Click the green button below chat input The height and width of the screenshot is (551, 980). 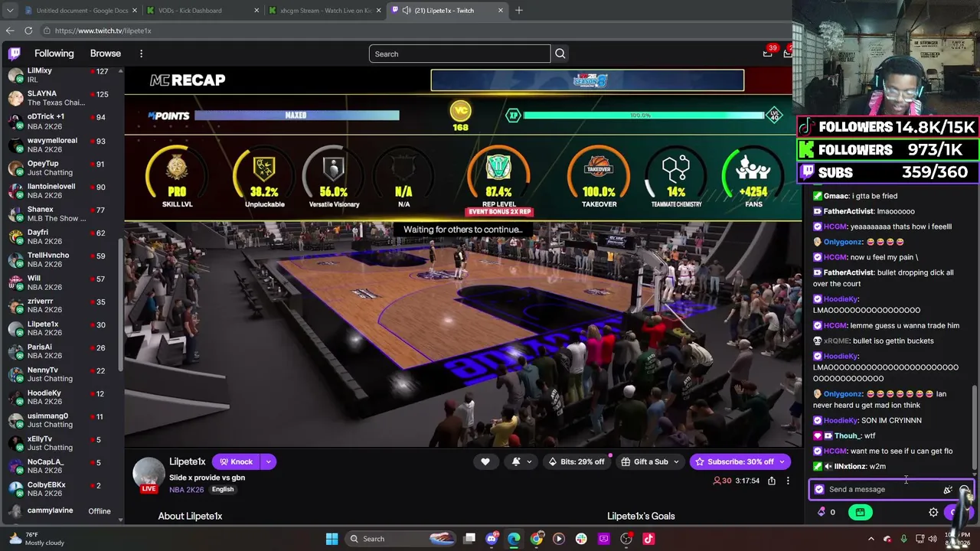(x=861, y=512)
